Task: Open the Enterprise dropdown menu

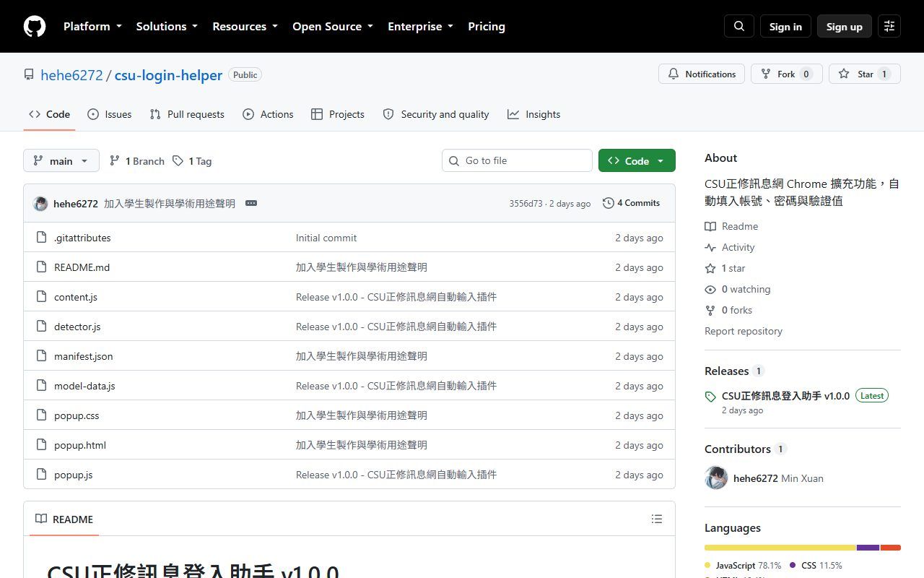Action: (420, 26)
